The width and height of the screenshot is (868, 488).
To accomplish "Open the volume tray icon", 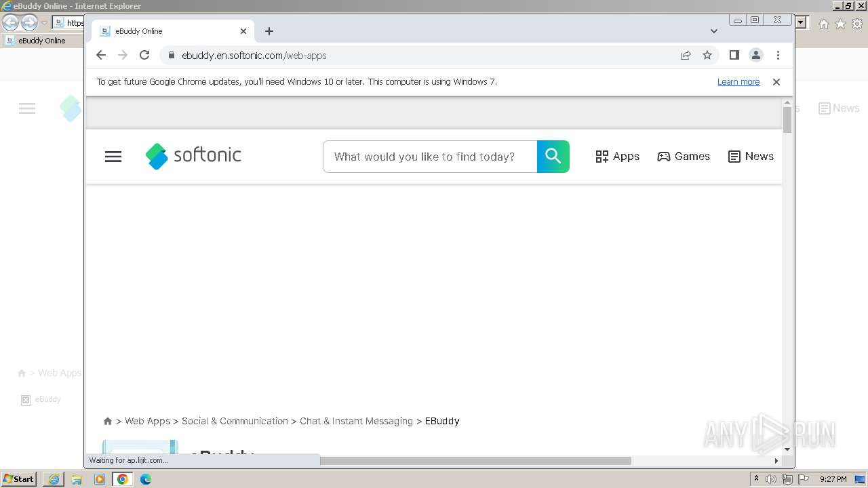I will pos(771,479).
